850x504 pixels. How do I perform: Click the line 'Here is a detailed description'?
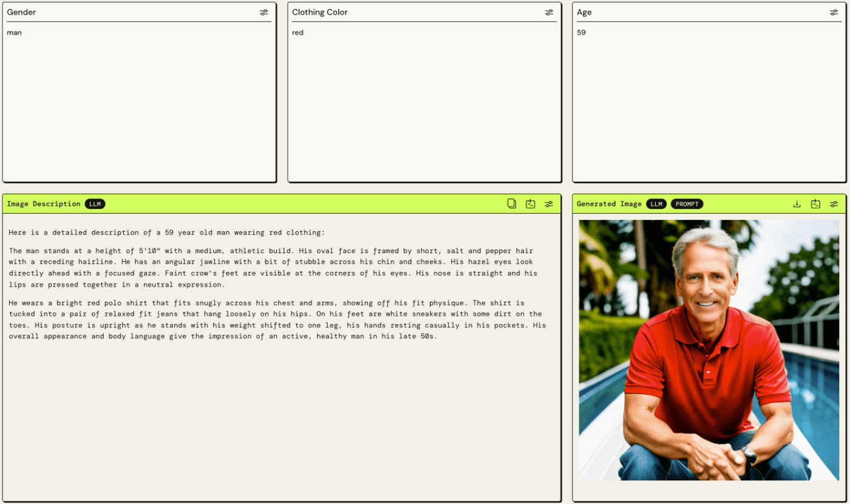pos(167,233)
